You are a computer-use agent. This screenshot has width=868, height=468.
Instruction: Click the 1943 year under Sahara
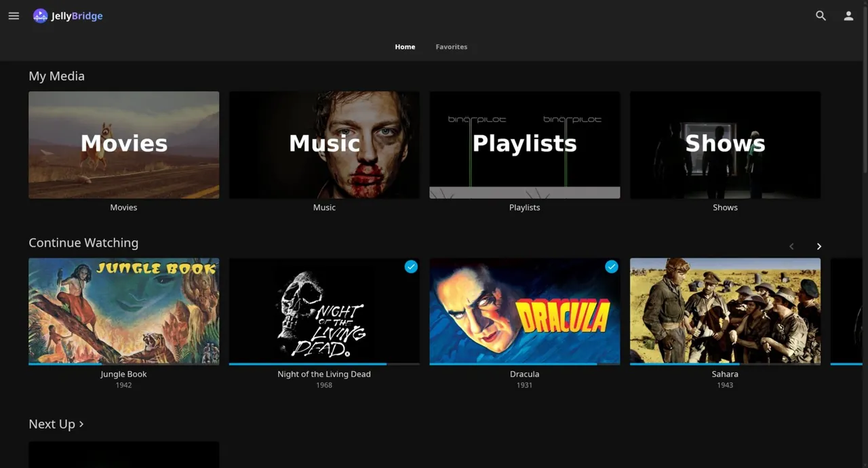click(x=725, y=385)
